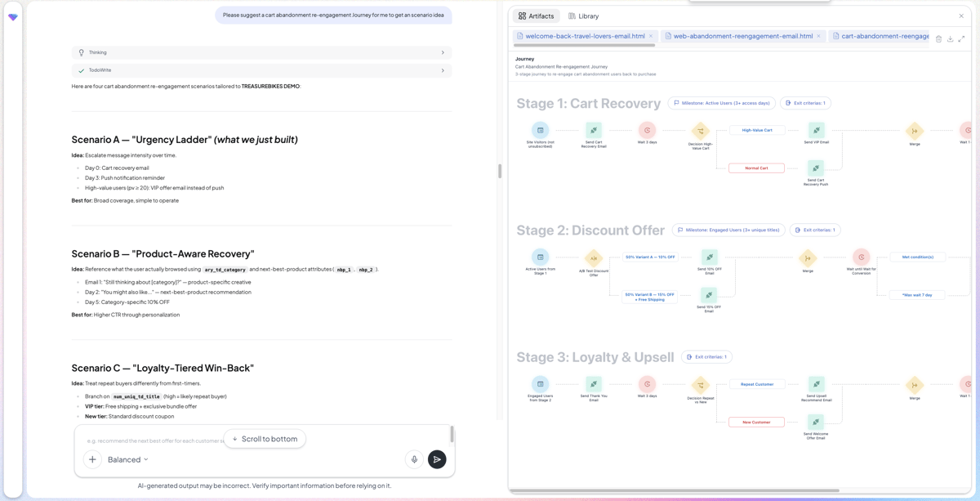Click the Met condition(s) branch label

pos(917,257)
